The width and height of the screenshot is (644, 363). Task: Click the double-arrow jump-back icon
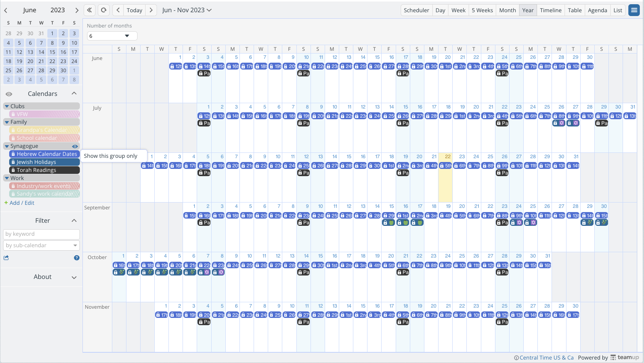click(89, 10)
